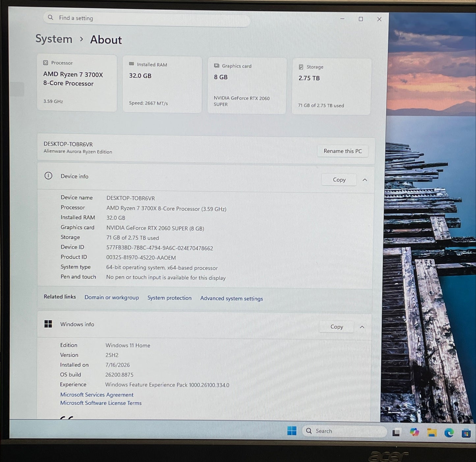Viewport: 476px width, 462px height.
Task: Open the System protection link
Action: coord(169,298)
